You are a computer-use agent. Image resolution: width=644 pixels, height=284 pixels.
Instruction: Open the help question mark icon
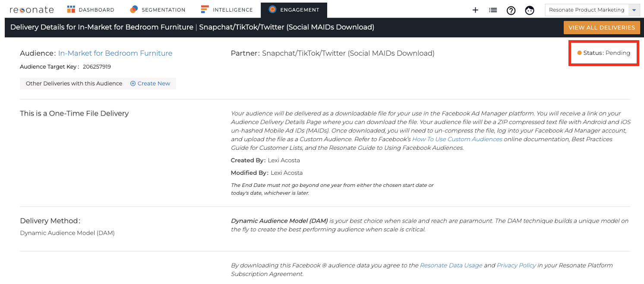[511, 10]
